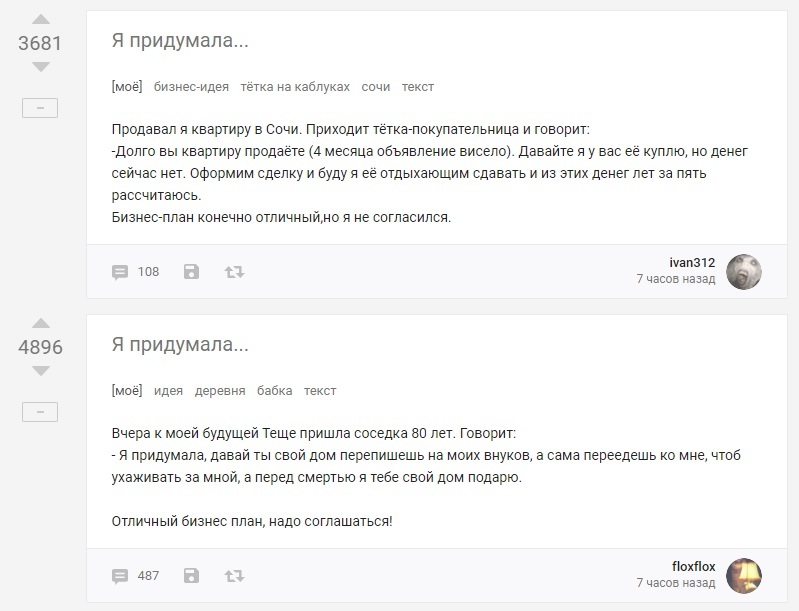Click floxflox's avatar picture
The image size is (799, 611).
point(743,575)
